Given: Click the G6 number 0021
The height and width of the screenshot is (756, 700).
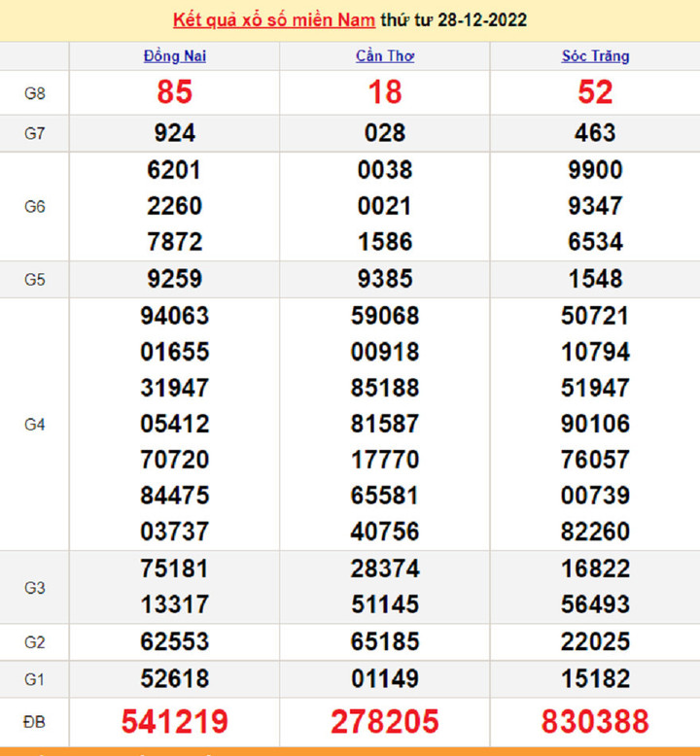Looking at the screenshot, I should tap(385, 206).
